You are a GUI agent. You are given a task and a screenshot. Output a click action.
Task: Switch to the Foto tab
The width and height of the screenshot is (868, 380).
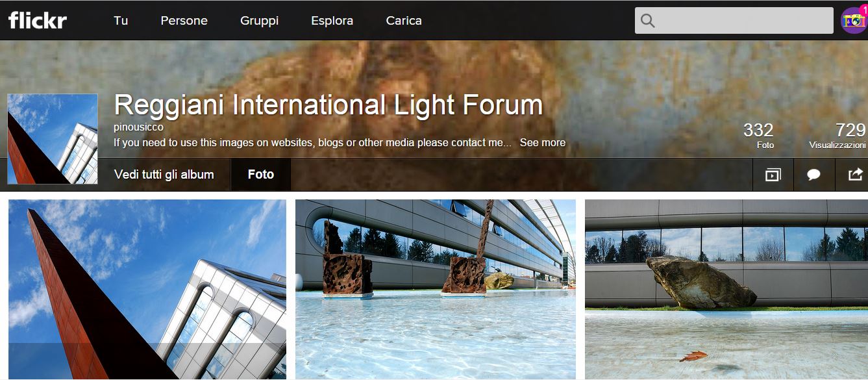click(261, 174)
